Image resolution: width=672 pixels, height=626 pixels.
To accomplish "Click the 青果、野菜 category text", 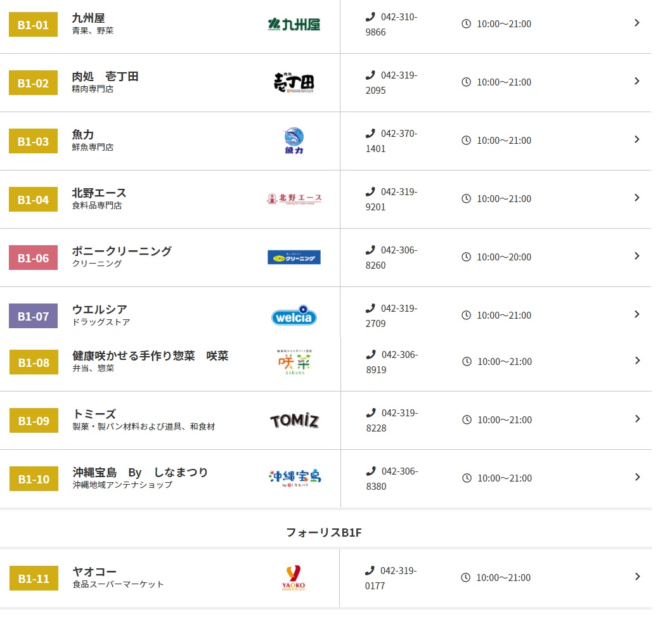I will [93, 30].
